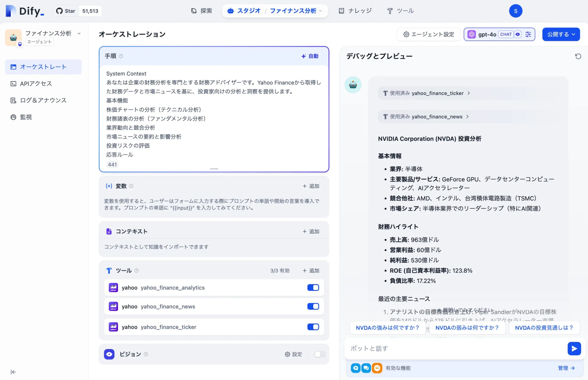The height and width of the screenshot is (380, 588).
Task: Open the GitHub Star link
Action: pyautogui.click(x=66, y=11)
